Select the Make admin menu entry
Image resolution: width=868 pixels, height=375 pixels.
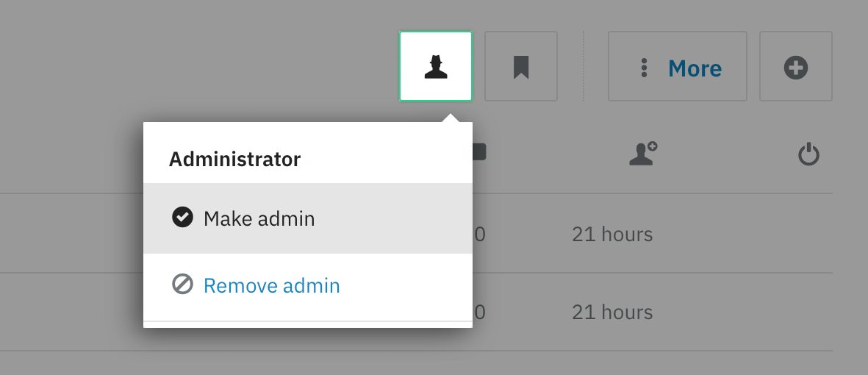click(x=308, y=218)
